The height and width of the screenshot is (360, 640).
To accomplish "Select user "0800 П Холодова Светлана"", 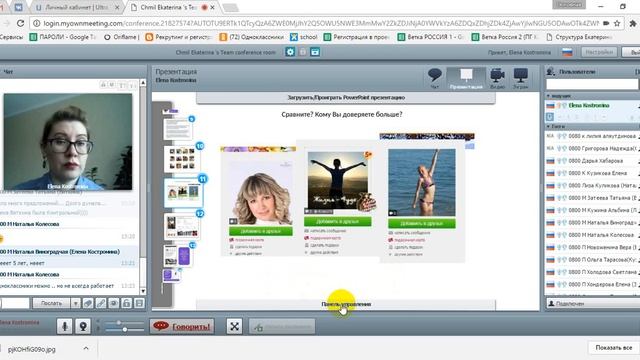I will click(602, 272).
